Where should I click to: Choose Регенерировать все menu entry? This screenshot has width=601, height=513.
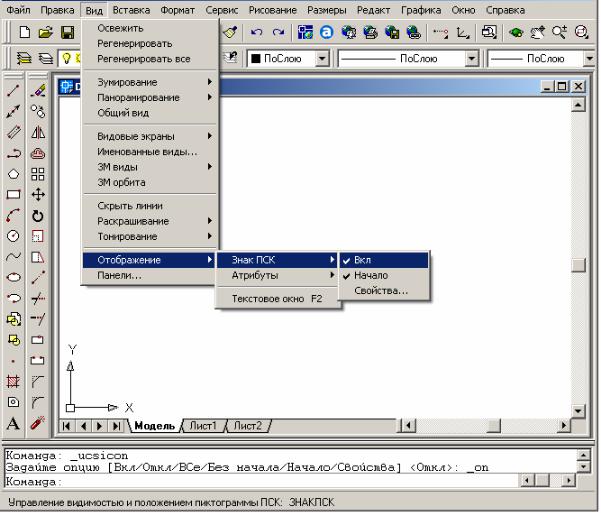coord(150,59)
